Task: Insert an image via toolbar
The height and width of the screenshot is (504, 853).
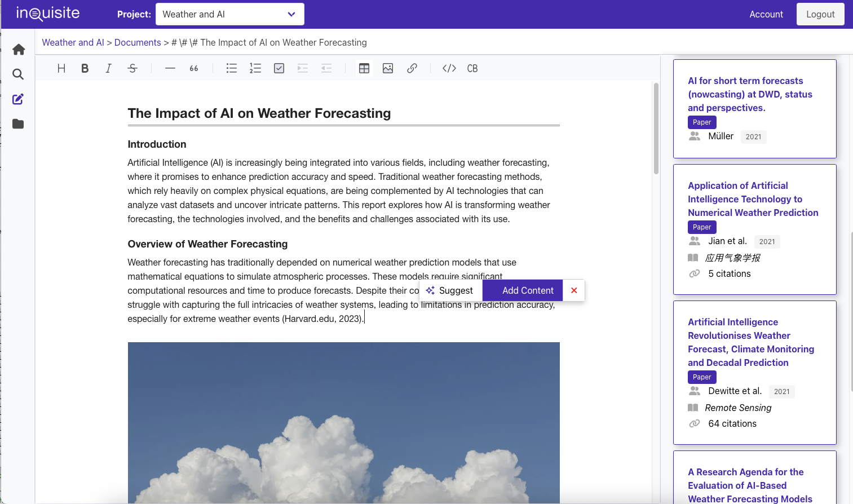Action: tap(388, 68)
